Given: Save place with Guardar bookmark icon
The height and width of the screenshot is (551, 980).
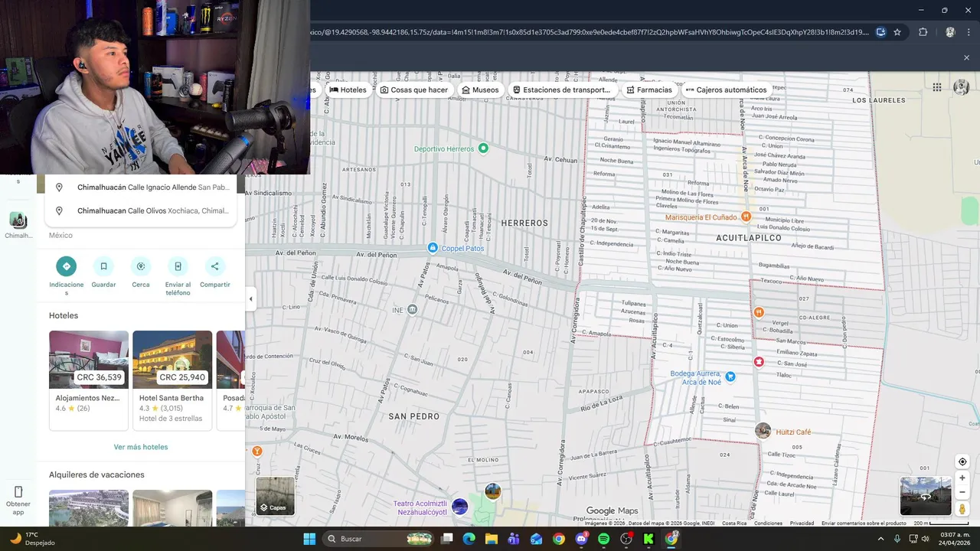Looking at the screenshot, I should [x=103, y=266].
